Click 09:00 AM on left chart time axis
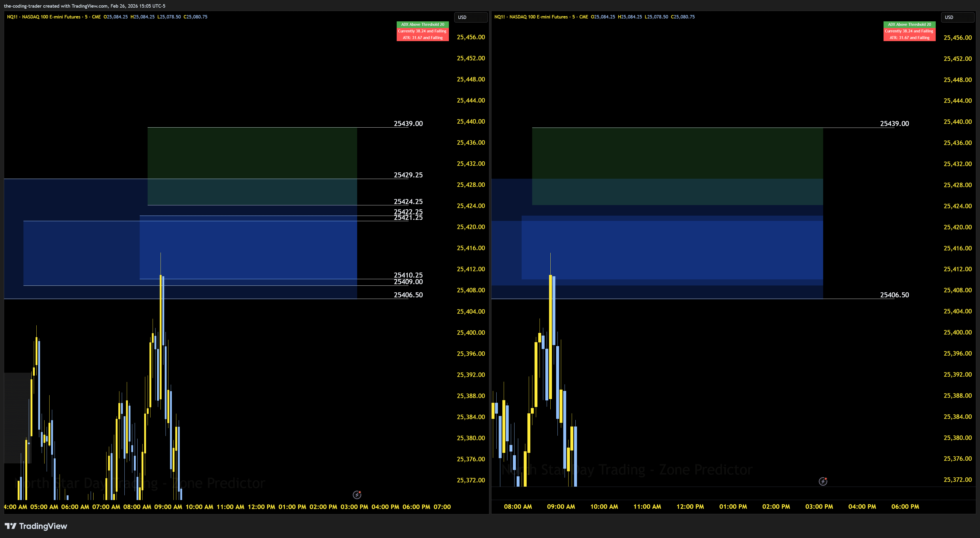The width and height of the screenshot is (980, 538). pyautogui.click(x=168, y=507)
